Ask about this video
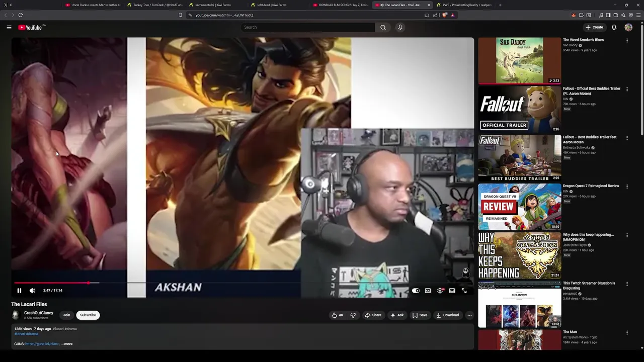The width and height of the screenshot is (644, 362). [x=396, y=315]
